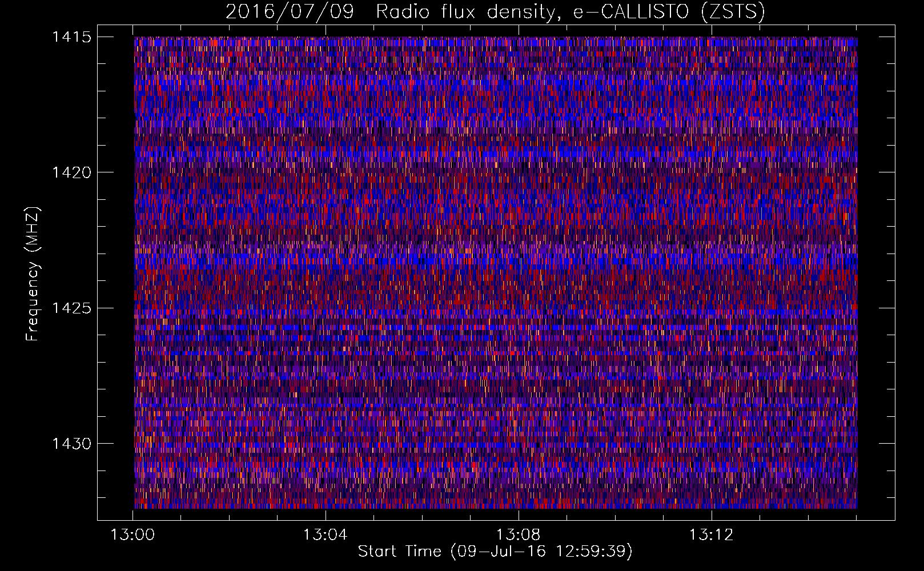Click the 13:08 time tick label
Screen dimensions: 924x571
(x=518, y=535)
